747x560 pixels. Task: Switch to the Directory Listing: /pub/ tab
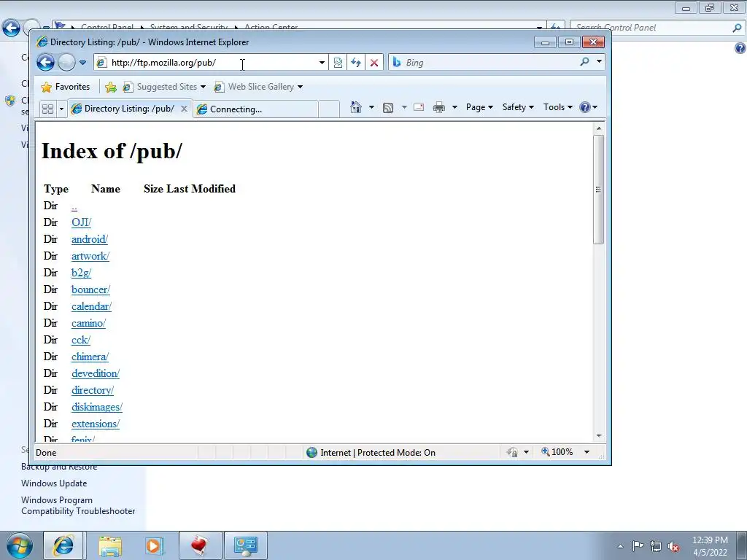click(123, 109)
